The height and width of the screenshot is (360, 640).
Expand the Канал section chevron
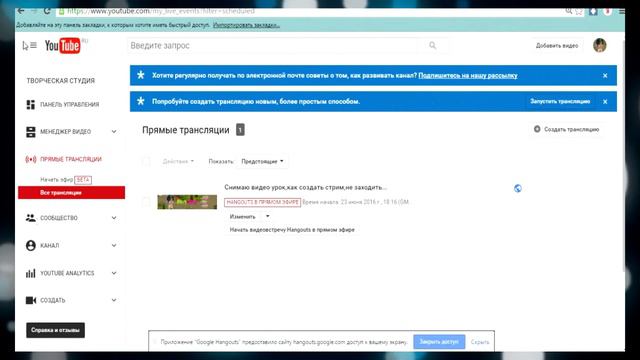(x=114, y=245)
